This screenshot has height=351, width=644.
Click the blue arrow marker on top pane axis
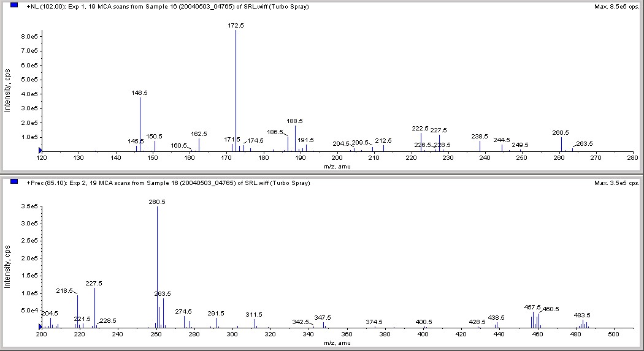pyautogui.click(x=40, y=151)
